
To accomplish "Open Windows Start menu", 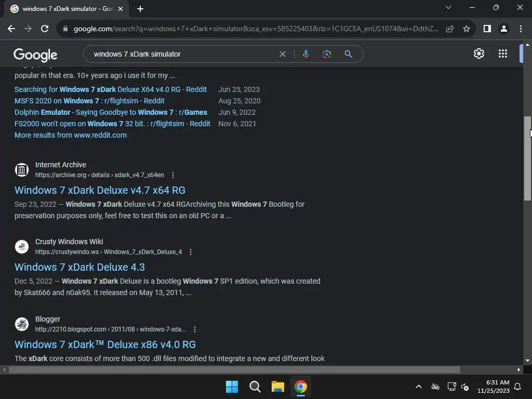I will (x=232, y=387).
